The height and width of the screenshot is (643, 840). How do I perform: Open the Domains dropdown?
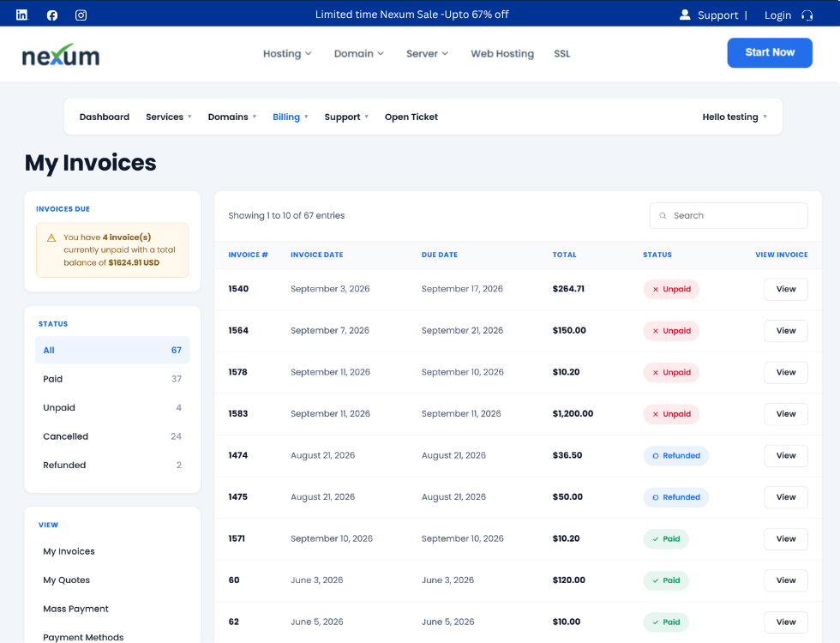(232, 117)
